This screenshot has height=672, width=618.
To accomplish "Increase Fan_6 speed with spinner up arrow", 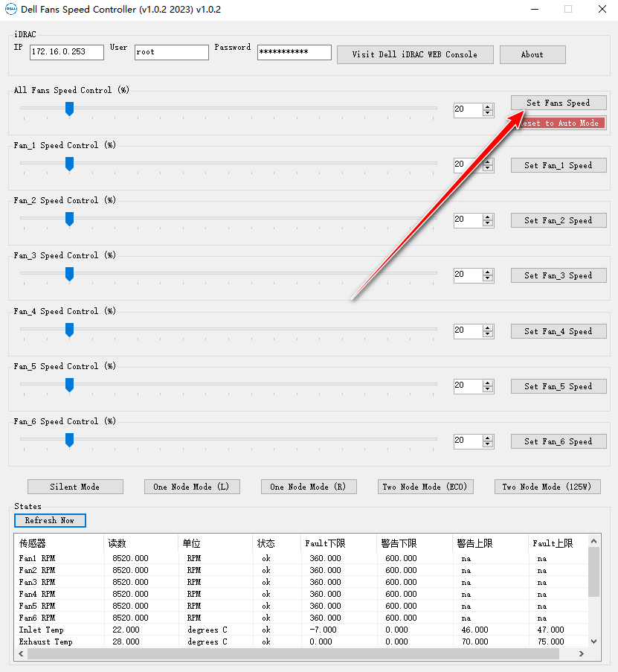I will click(x=487, y=438).
